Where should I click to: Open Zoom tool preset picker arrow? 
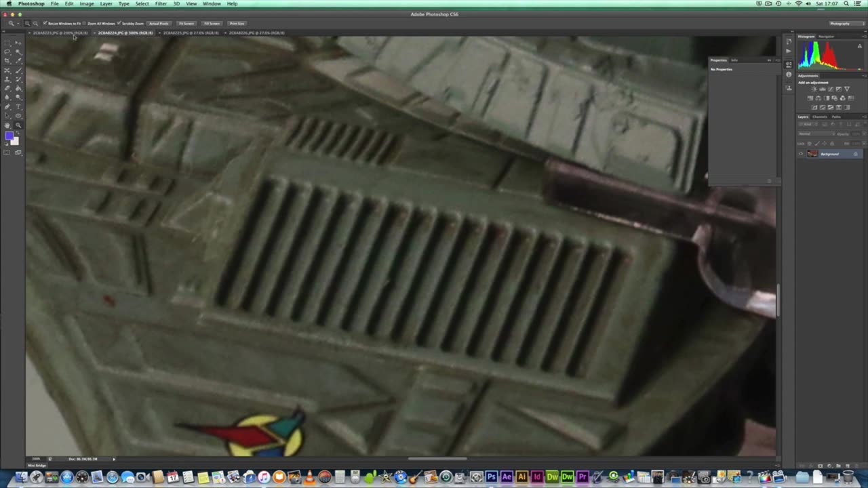18,23
